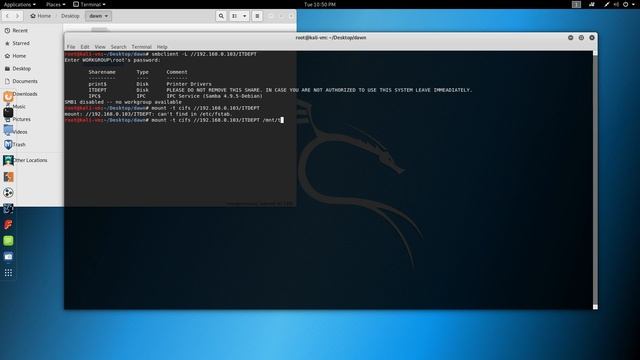Open the terminal Edit menu

click(x=85, y=47)
